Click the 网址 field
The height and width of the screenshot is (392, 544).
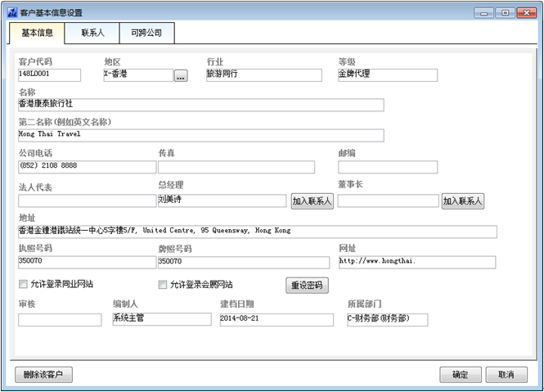pos(416,263)
